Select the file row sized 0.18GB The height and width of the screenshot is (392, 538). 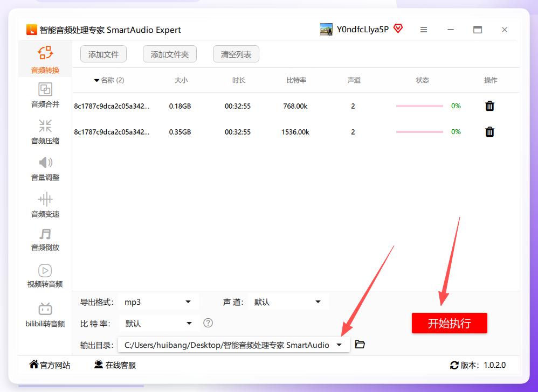[296, 106]
